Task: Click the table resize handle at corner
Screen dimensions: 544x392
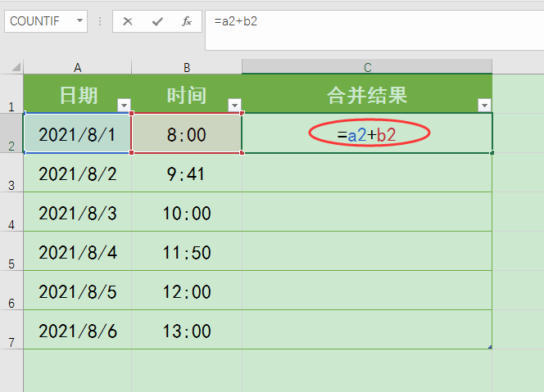Action: click(x=490, y=347)
